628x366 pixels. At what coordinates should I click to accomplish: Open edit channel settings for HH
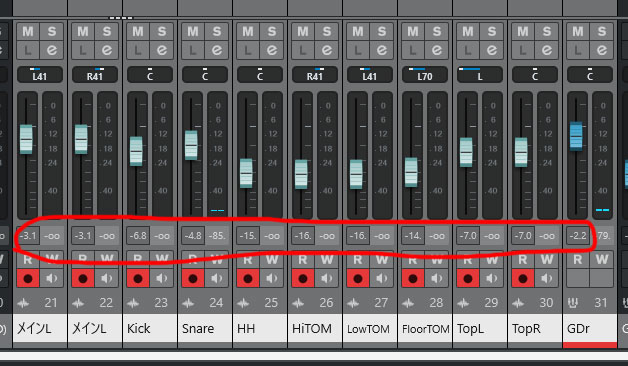[x=272, y=50]
